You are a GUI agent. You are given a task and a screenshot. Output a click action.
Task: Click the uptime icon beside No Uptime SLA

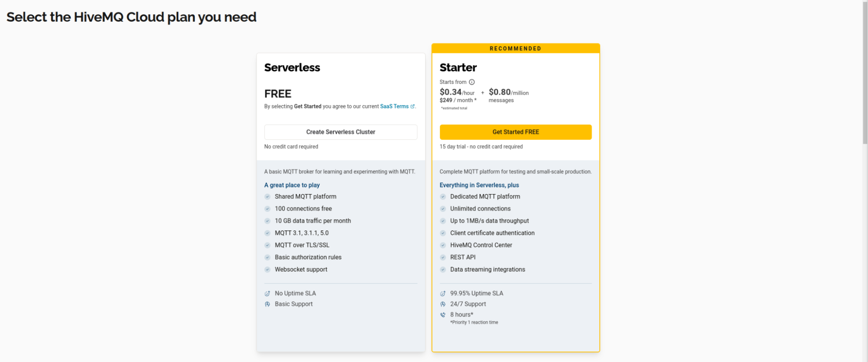point(267,293)
